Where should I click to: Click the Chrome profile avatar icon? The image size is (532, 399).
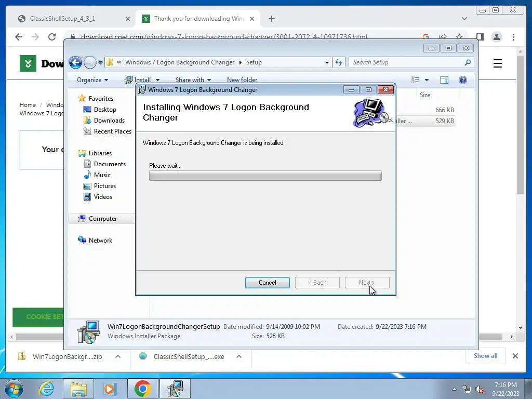tap(497, 37)
